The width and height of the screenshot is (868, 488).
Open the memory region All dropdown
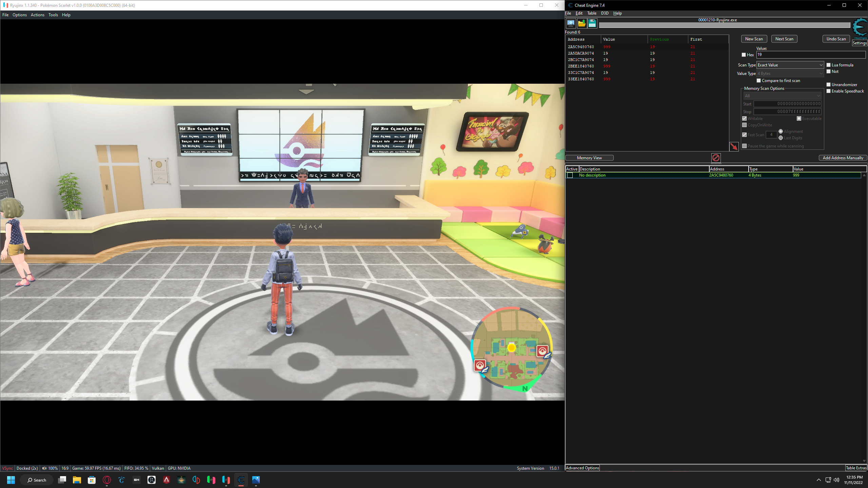point(782,96)
